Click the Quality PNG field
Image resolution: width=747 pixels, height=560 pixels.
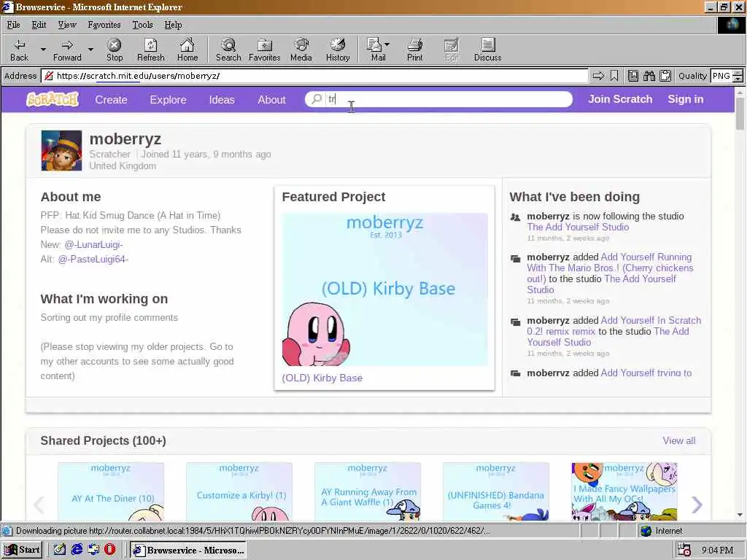(x=721, y=76)
